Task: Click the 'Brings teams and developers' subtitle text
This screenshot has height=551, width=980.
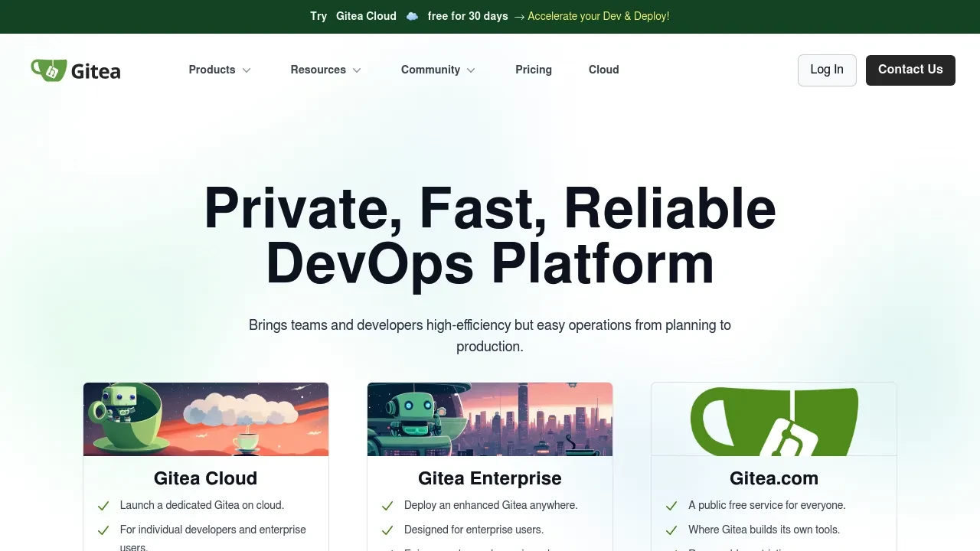Action: tap(490, 336)
